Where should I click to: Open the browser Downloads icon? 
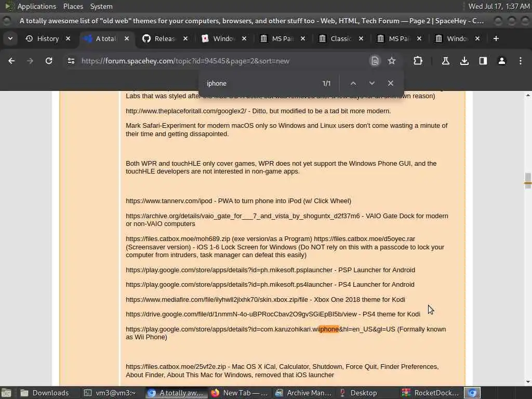464,61
